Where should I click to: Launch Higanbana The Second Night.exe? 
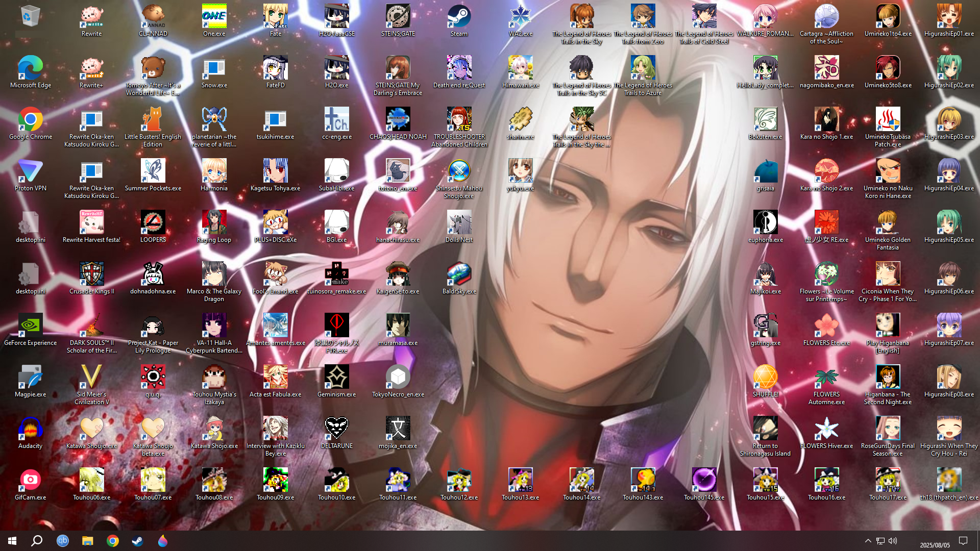click(x=888, y=385)
